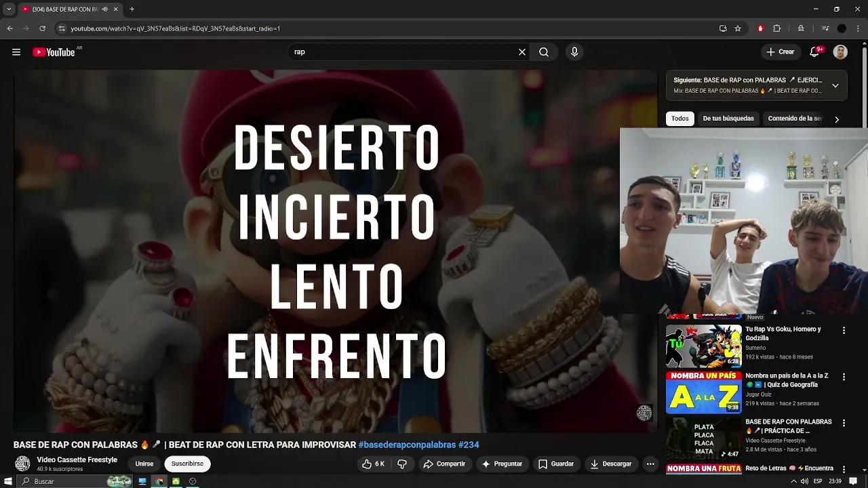Dislike the video with thumbs down
Screen dimensions: 868x488
(402, 464)
